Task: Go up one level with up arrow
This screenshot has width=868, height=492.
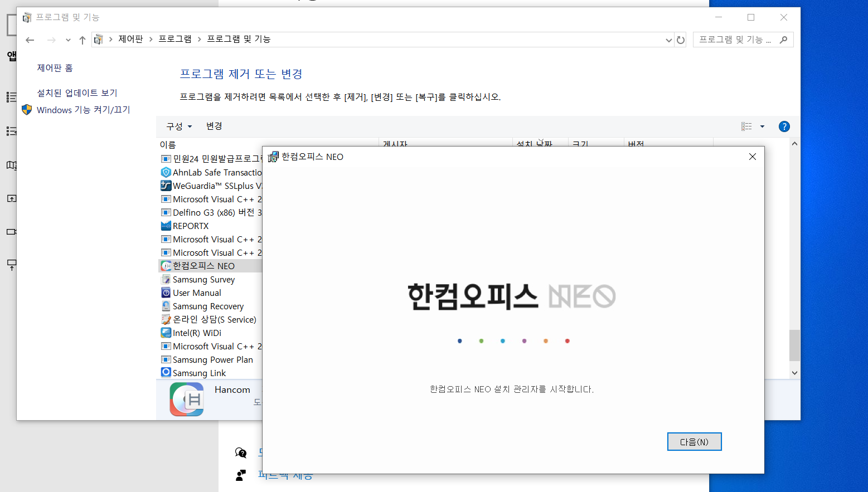Action: (83, 40)
